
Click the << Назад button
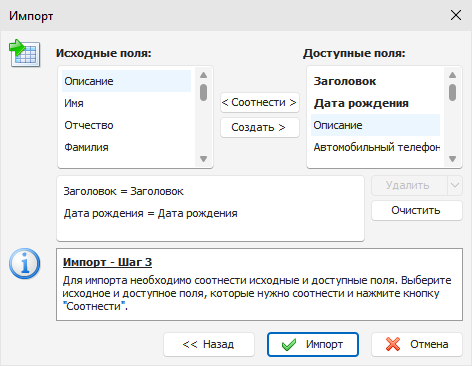pyautogui.click(x=209, y=344)
